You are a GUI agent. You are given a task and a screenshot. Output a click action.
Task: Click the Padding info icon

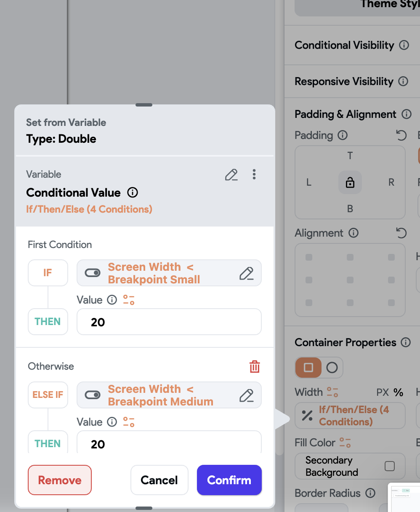(x=343, y=135)
